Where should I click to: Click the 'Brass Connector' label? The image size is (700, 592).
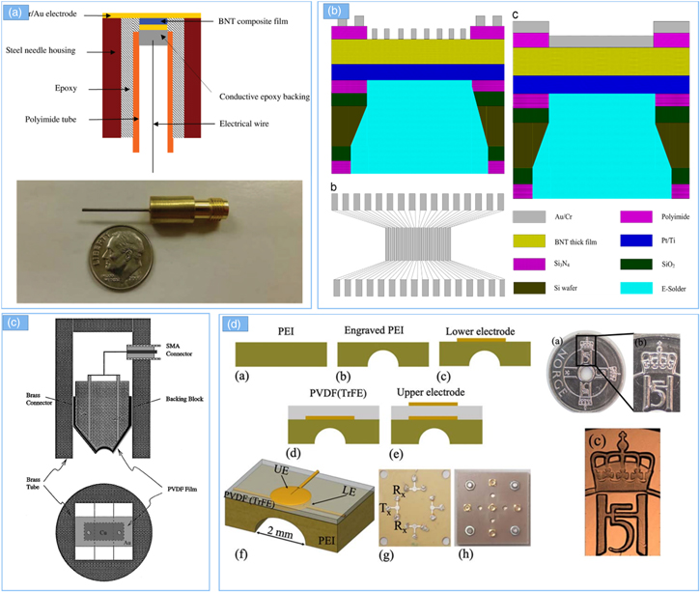[x=39, y=399]
